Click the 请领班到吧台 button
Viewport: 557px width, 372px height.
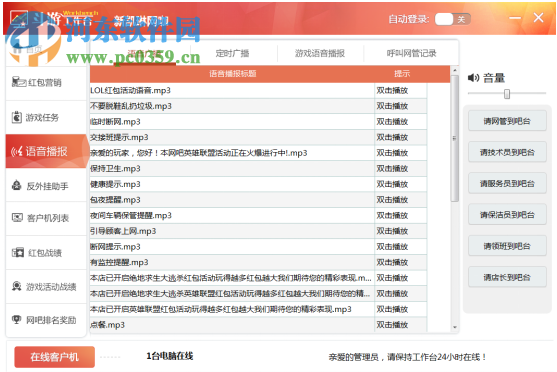(507, 246)
